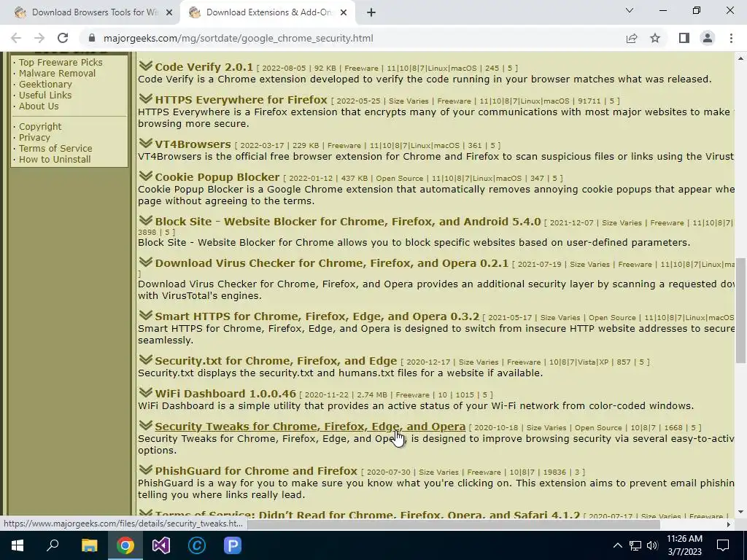Expand the Block Site arrow icon
Viewport: 747px width, 560px height.
pos(145,221)
